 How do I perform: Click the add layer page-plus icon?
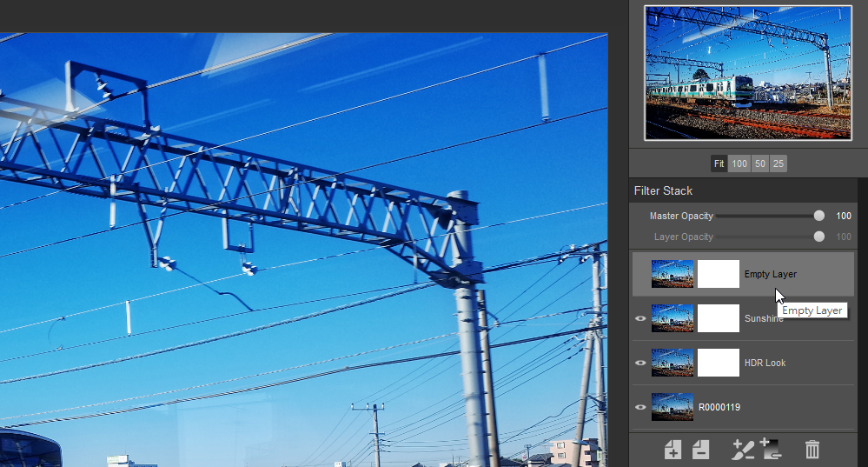(x=673, y=450)
